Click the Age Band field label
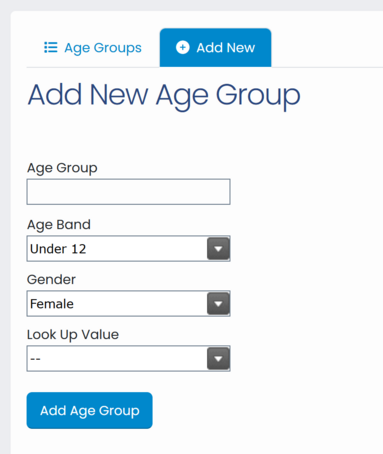383x454 pixels. [x=59, y=225]
